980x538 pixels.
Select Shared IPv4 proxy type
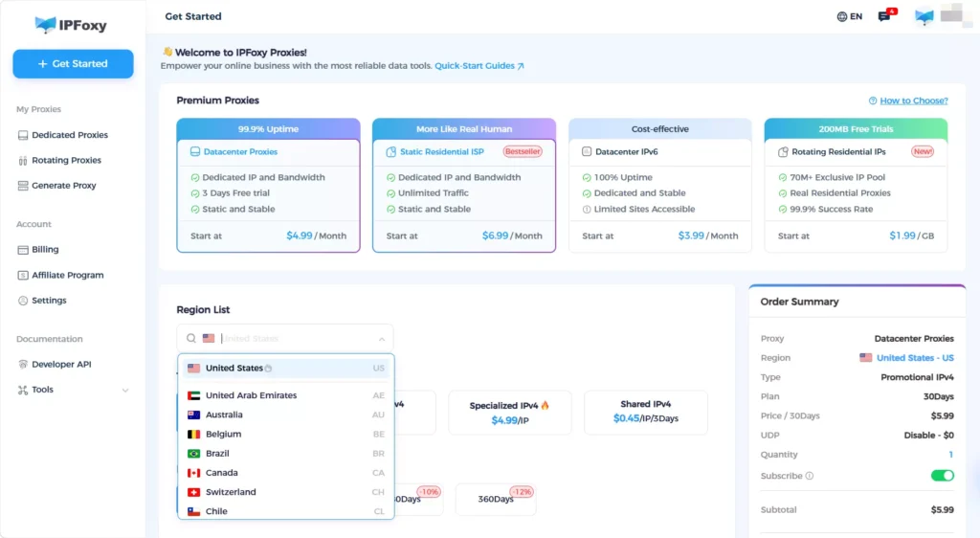click(646, 411)
